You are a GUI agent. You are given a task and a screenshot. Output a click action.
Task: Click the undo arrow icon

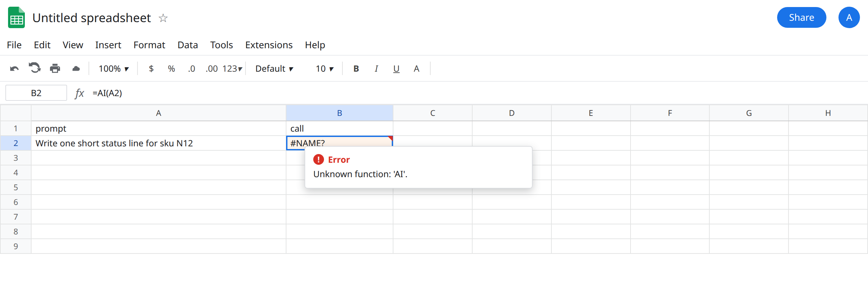[14, 69]
